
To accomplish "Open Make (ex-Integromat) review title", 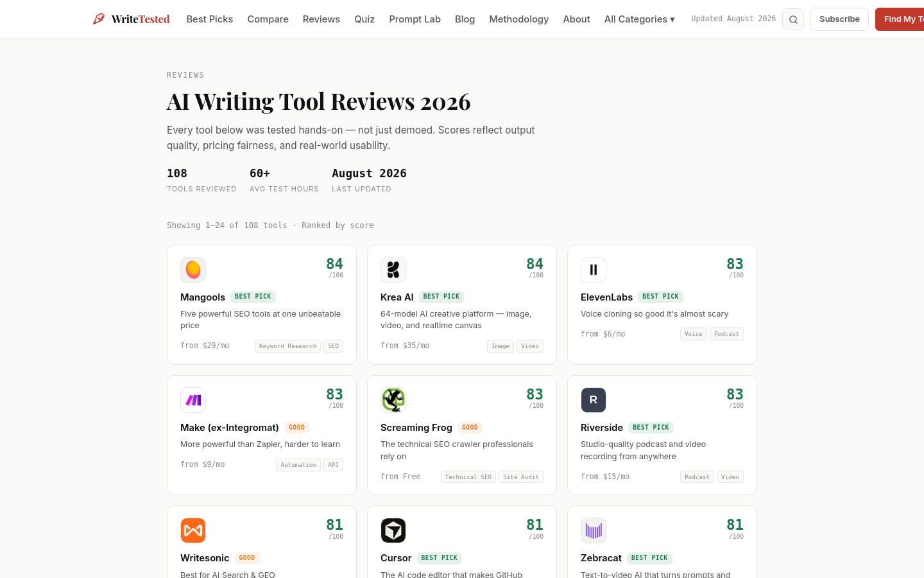I will [230, 427].
